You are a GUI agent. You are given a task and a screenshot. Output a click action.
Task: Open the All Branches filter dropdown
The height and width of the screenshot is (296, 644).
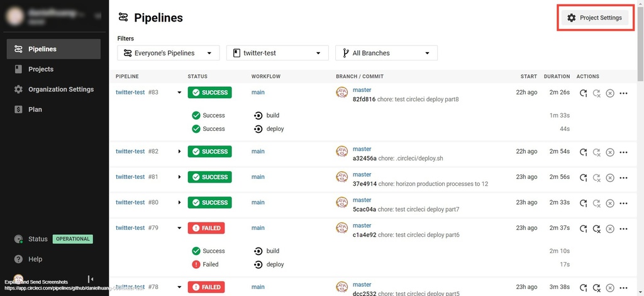(x=386, y=53)
